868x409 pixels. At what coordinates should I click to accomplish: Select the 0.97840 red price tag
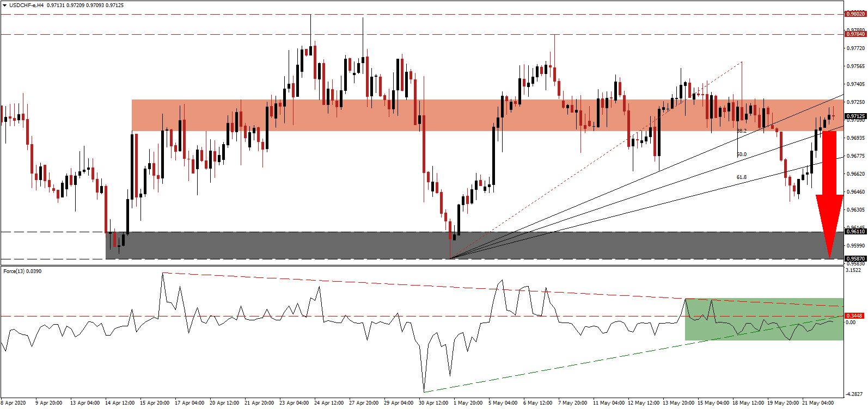(x=855, y=34)
